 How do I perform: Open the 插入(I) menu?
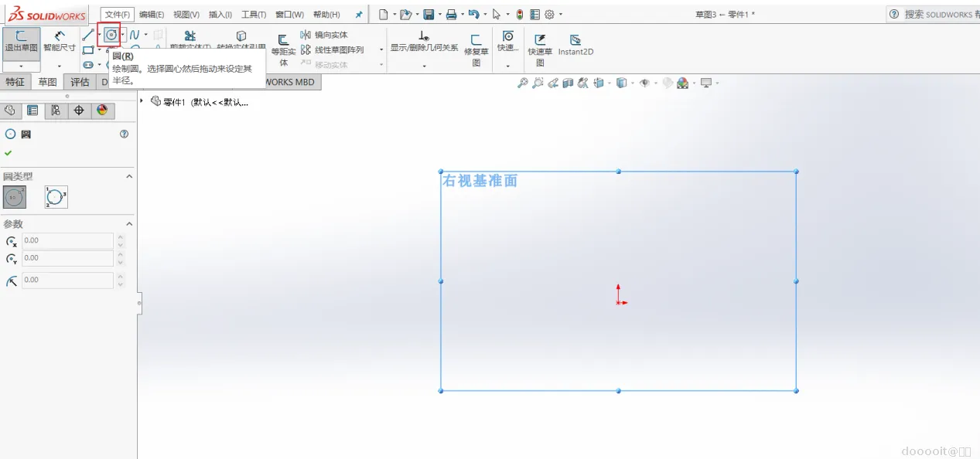point(220,15)
